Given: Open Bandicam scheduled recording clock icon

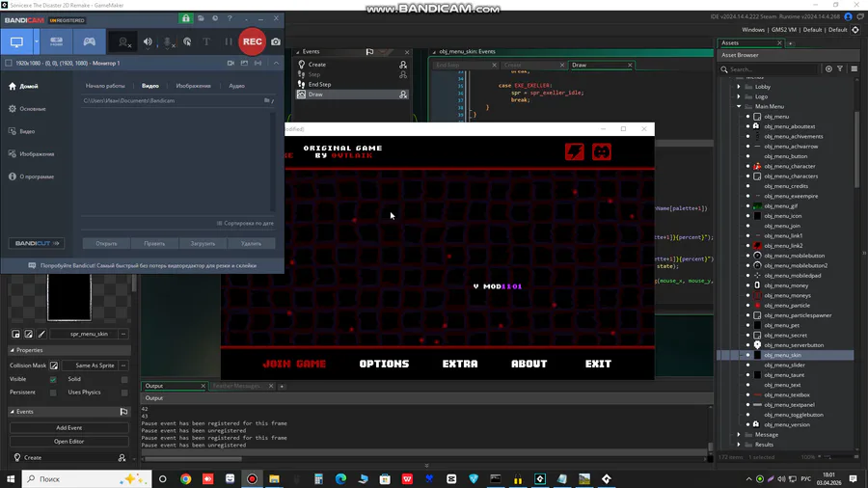Looking at the screenshot, I should tap(215, 18).
